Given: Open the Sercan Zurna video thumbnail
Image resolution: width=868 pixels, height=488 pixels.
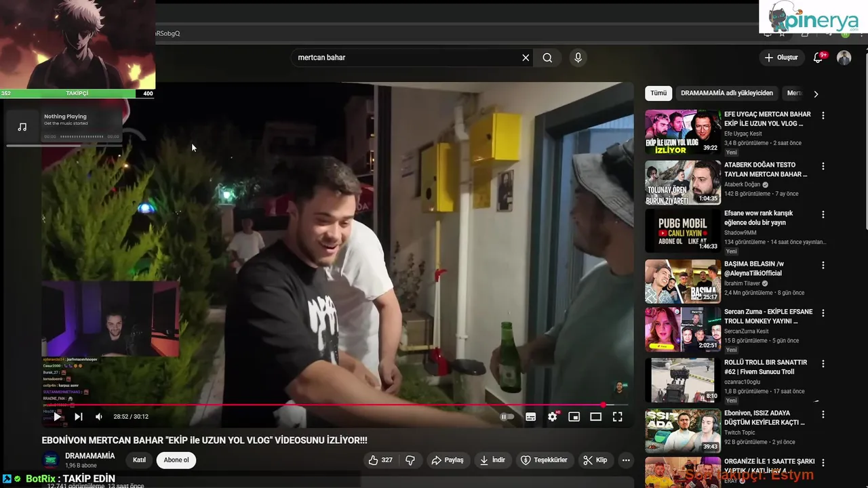Looking at the screenshot, I should 683,329.
